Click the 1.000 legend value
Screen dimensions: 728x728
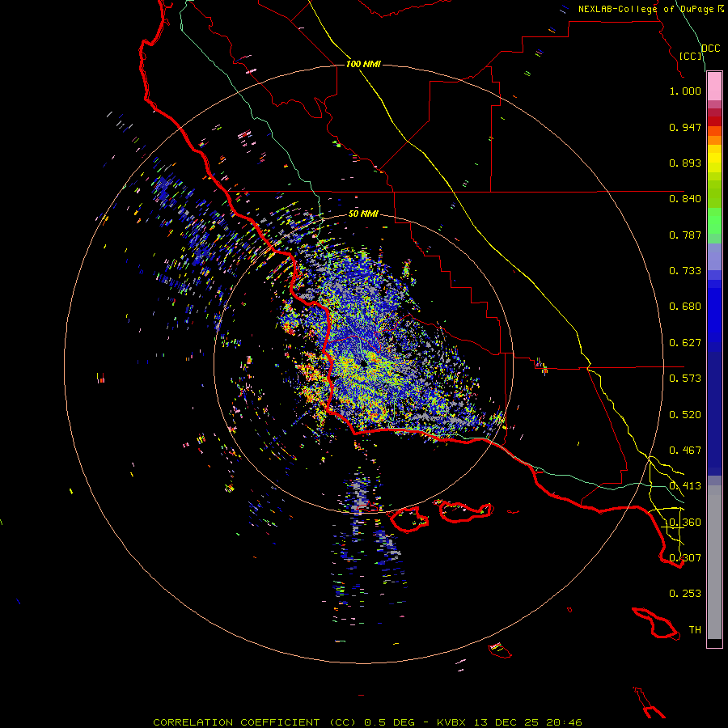[x=685, y=91]
